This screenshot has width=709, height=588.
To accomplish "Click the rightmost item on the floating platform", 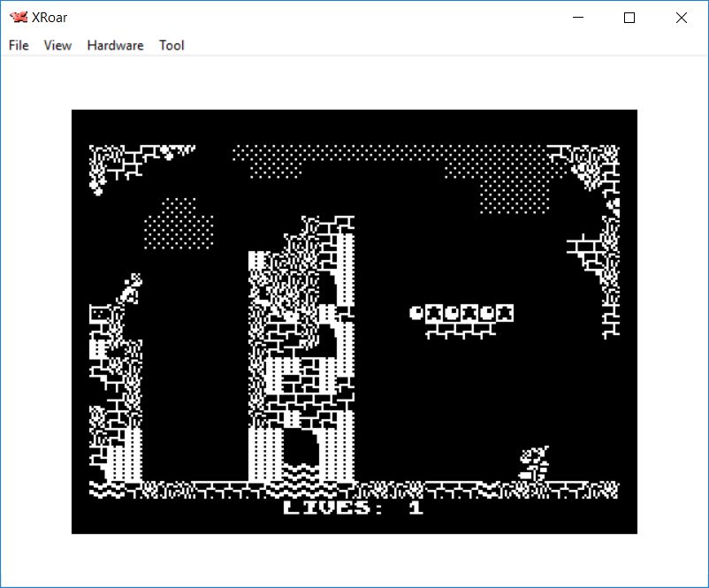I will (x=504, y=312).
